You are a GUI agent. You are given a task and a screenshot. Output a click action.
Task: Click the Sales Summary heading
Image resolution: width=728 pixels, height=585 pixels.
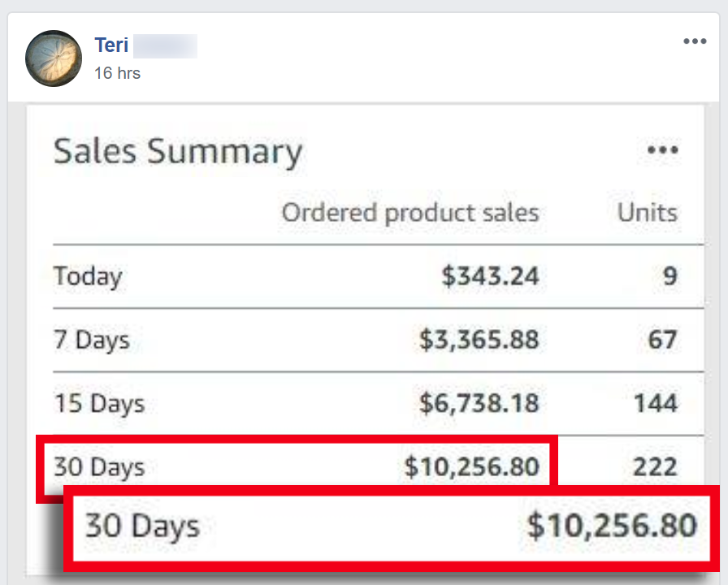(x=177, y=152)
